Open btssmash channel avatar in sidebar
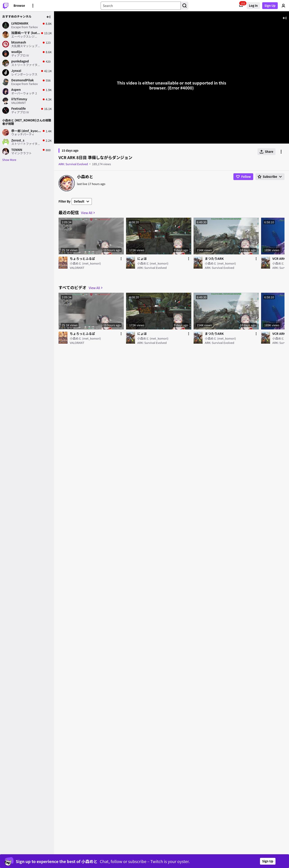The image size is (289, 868). [x=6, y=44]
